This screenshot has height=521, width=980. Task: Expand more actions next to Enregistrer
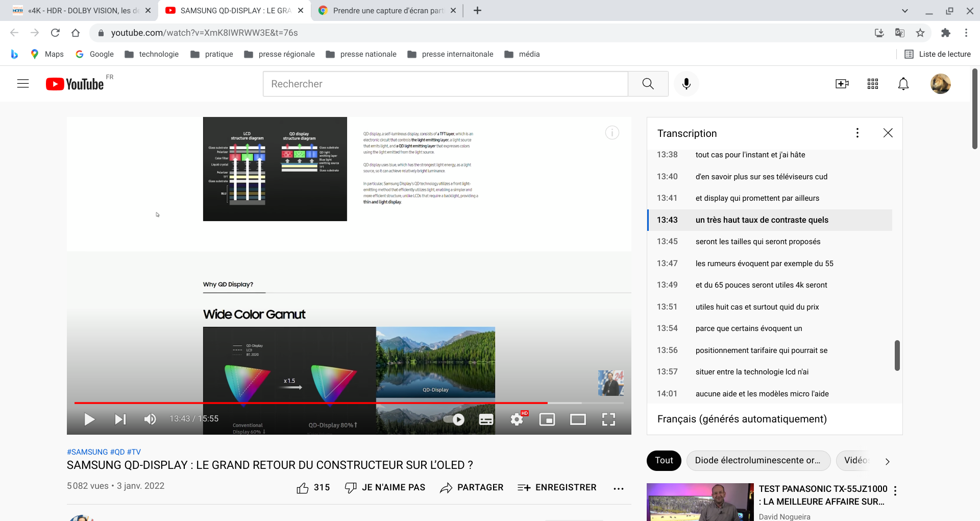618,488
